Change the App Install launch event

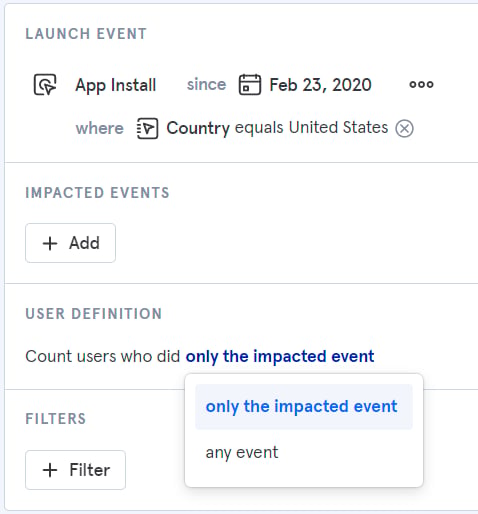pyautogui.click(x=116, y=85)
